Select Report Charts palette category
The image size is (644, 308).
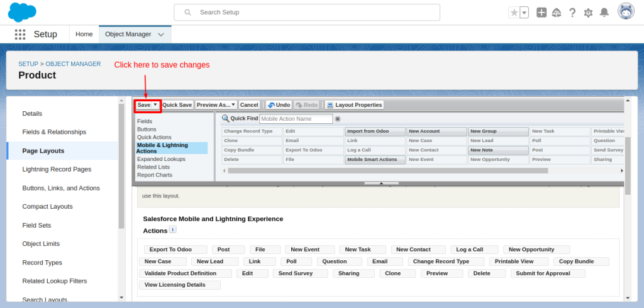pos(155,175)
